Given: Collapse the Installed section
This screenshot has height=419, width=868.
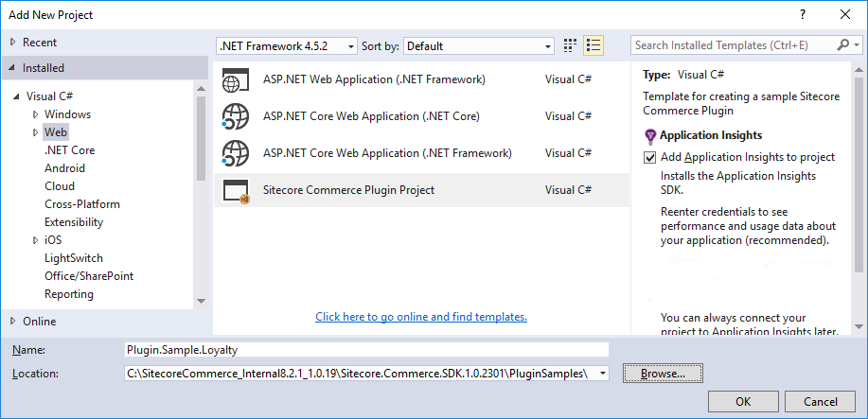Looking at the screenshot, I should point(12,68).
